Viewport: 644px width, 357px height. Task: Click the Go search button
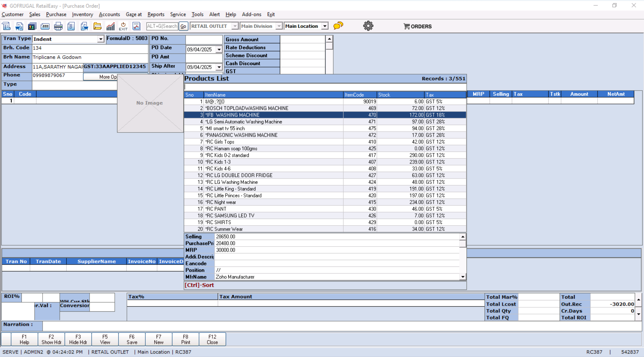(183, 26)
